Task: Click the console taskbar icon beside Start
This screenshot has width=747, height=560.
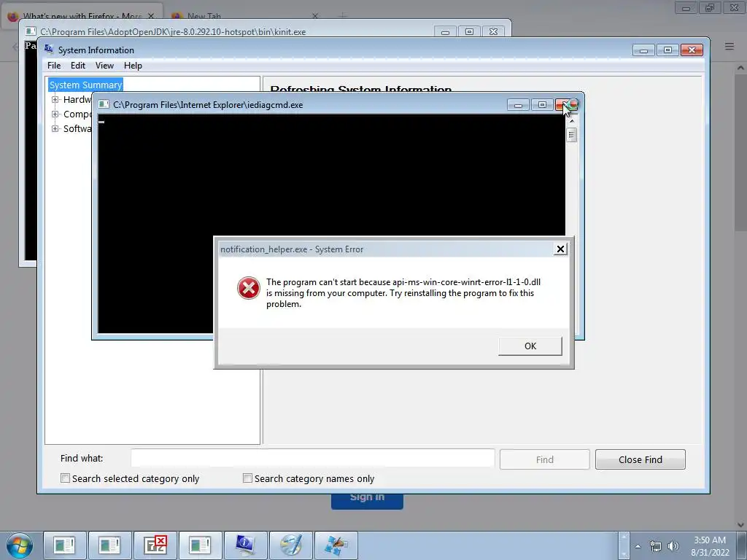Action: [65, 545]
